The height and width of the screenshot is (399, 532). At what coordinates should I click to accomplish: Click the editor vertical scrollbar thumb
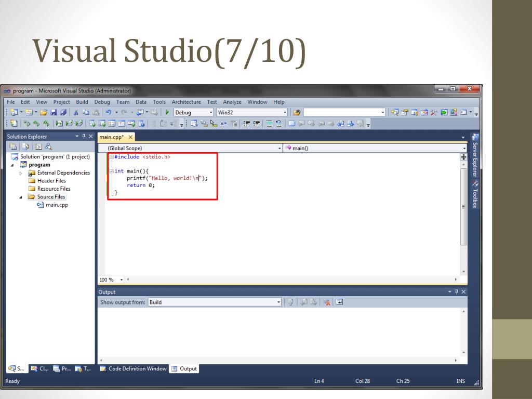[463, 207]
